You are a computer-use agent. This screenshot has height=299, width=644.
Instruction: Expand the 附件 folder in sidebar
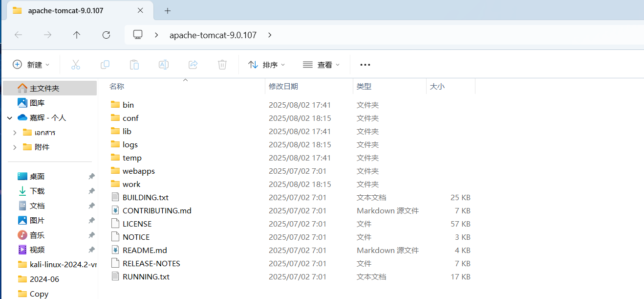pos(15,147)
